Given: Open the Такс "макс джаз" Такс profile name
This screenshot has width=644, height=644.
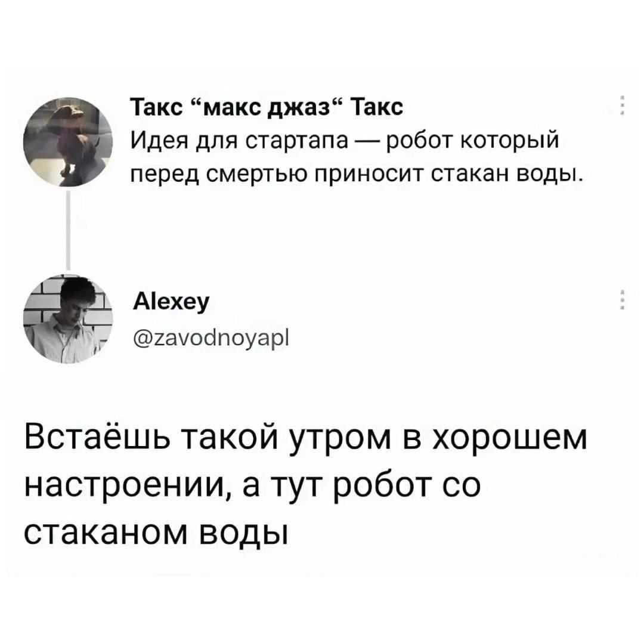Looking at the screenshot, I should tap(267, 108).
